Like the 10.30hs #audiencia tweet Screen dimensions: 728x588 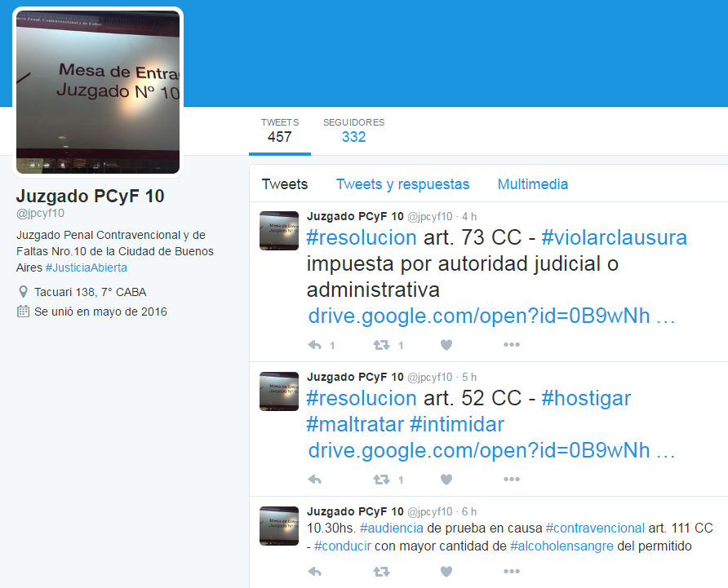point(446,572)
